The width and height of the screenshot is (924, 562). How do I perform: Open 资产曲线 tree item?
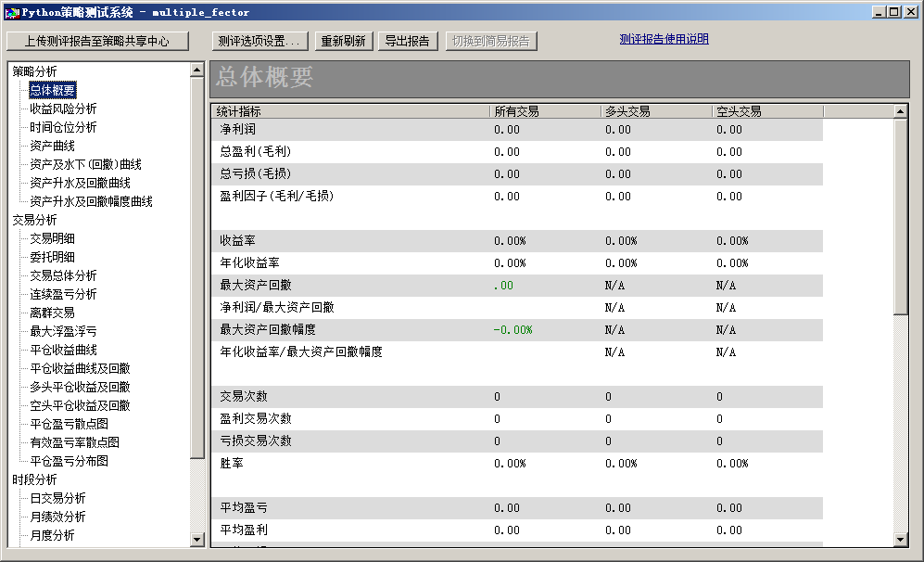[53, 146]
